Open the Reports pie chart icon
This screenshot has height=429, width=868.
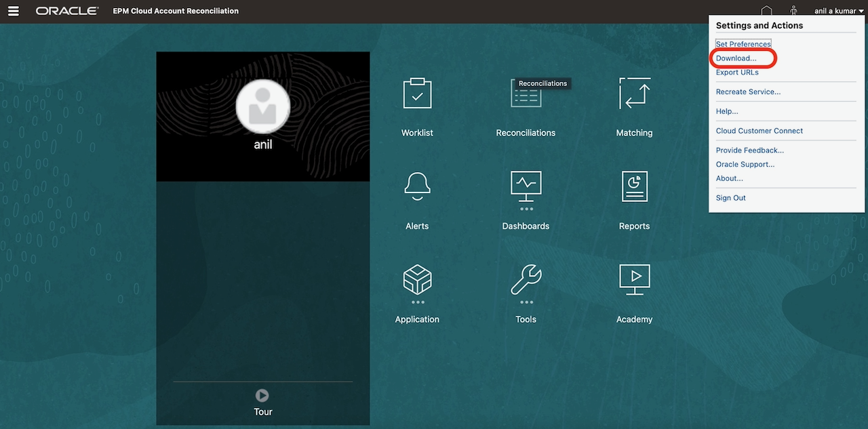pyautogui.click(x=634, y=186)
